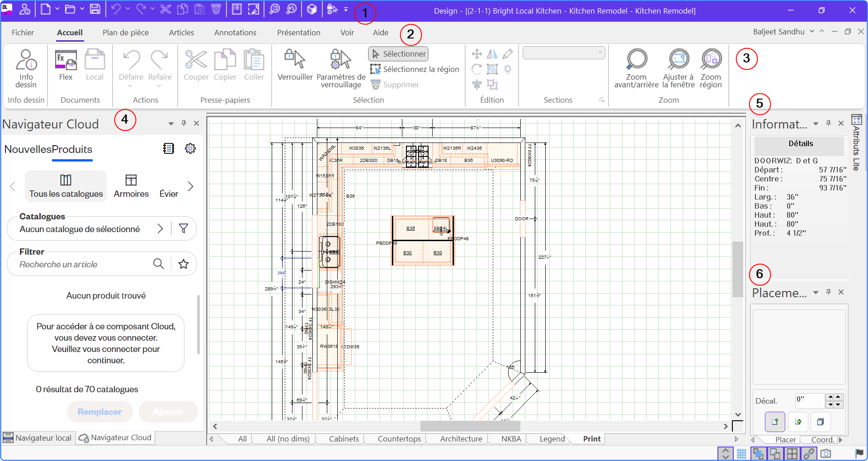
Task: Click Copier in Presse-papiers group
Action: [x=225, y=66]
